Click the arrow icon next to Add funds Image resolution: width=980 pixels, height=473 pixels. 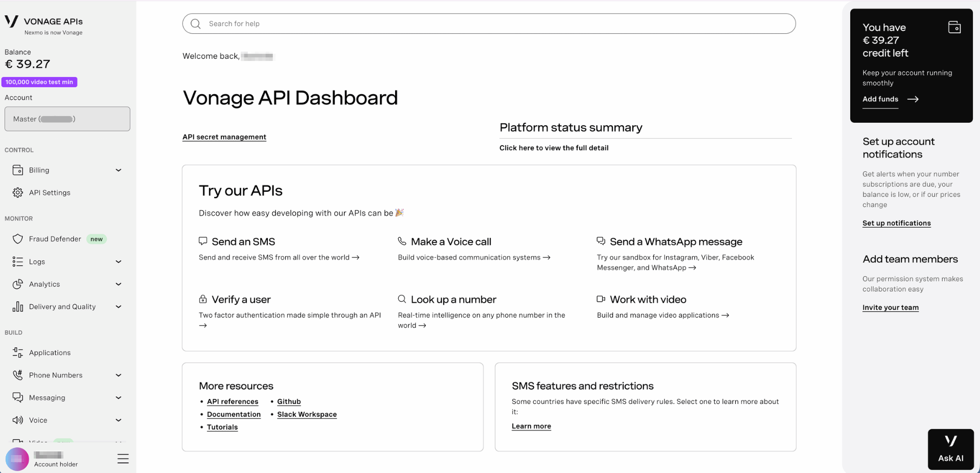pos(913,99)
